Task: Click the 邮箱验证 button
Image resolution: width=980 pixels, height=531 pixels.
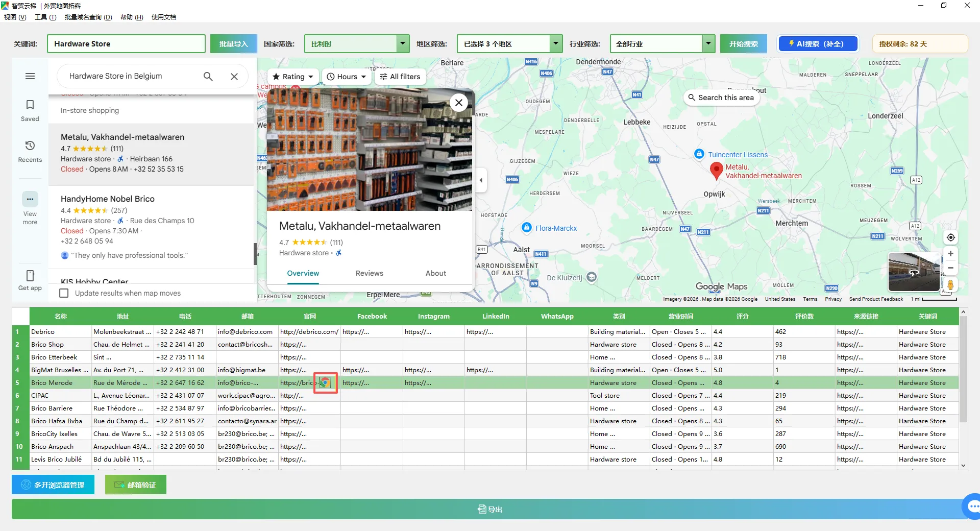Action: pos(136,485)
